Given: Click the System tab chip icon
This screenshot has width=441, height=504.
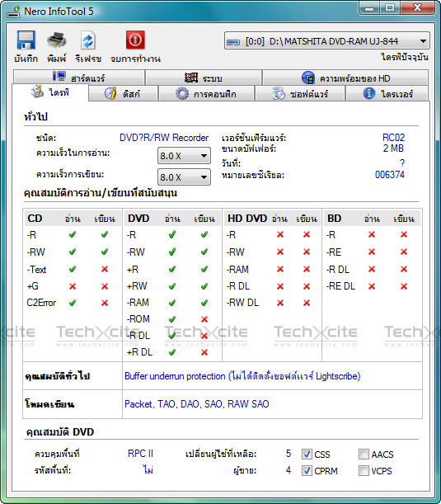Looking at the screenshot, I should click(x=191, y=78).
